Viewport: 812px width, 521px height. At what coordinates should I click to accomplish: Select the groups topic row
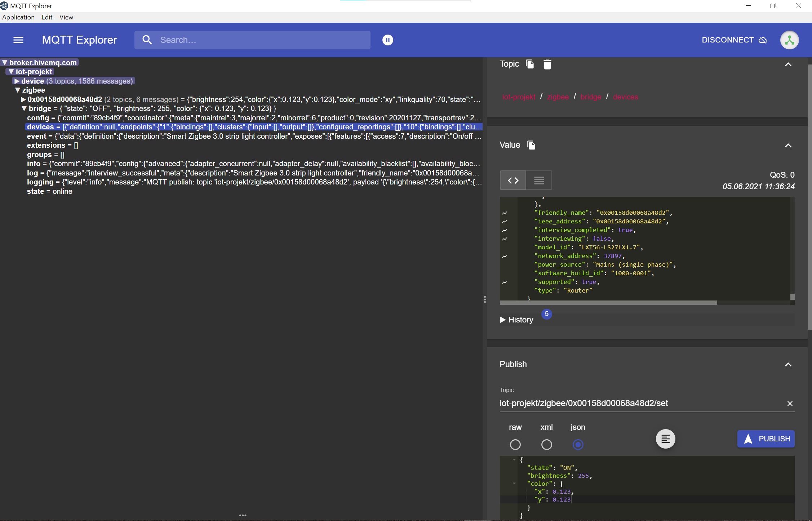(x=46, y=155)
